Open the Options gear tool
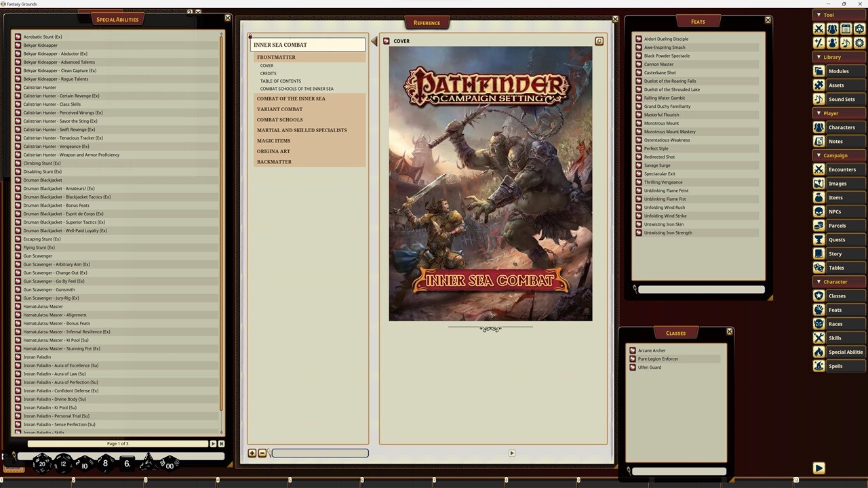 pos(859,43)
